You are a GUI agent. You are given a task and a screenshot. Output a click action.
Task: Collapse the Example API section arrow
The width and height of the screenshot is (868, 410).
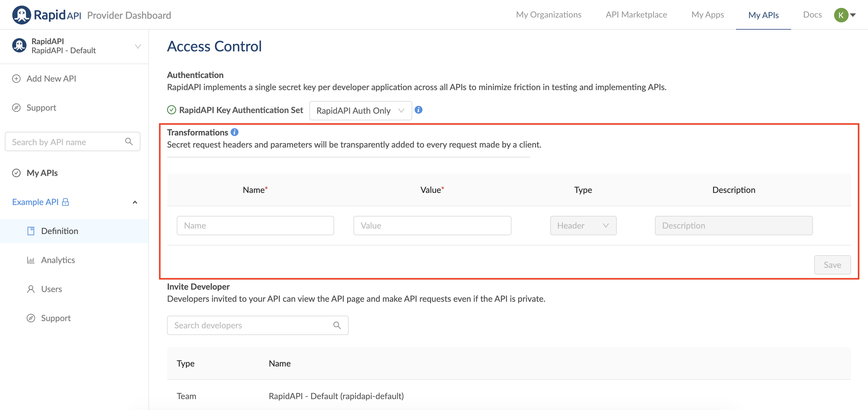pos(135,202)
